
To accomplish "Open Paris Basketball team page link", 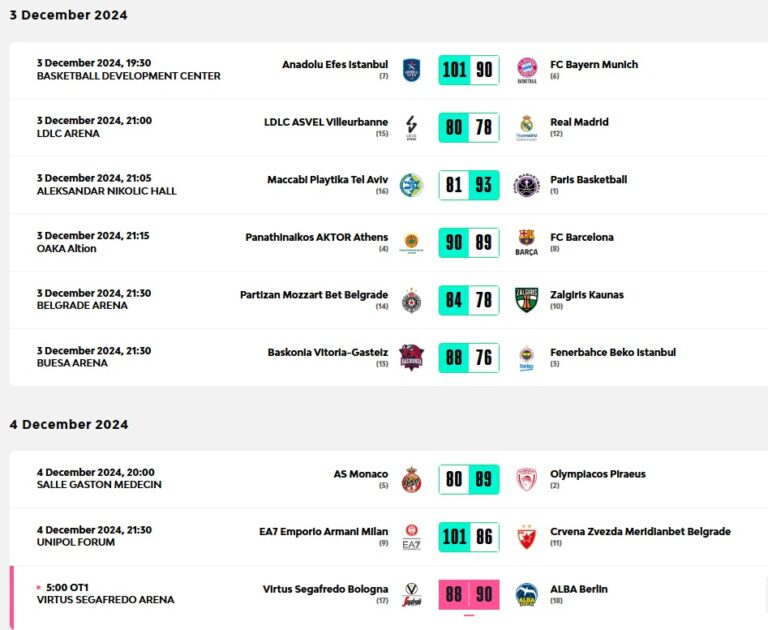I will [588, 180].
